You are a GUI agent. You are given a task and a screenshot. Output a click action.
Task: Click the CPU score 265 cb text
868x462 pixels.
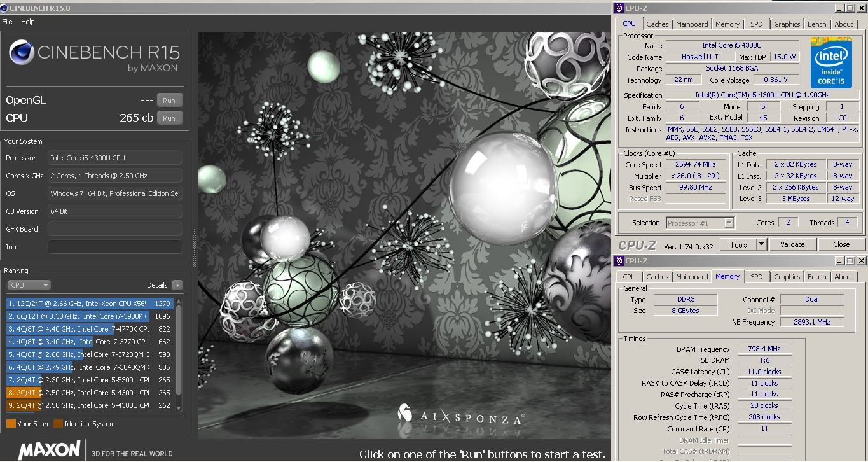pos(136,118)
